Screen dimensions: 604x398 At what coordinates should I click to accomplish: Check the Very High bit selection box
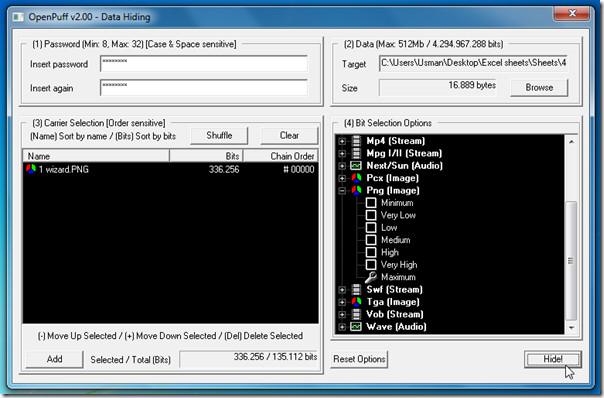pyautogui.click(x=371, y=265)
